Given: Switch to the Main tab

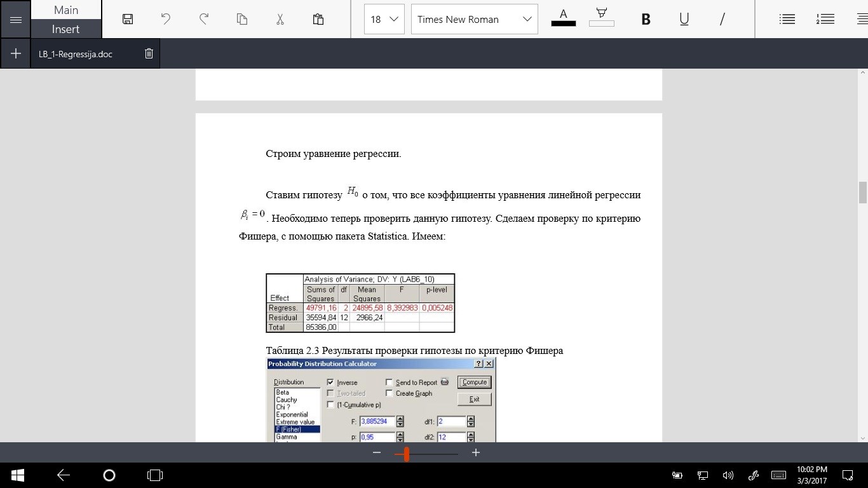Looking at the screenshot, I should click(65, 10).
